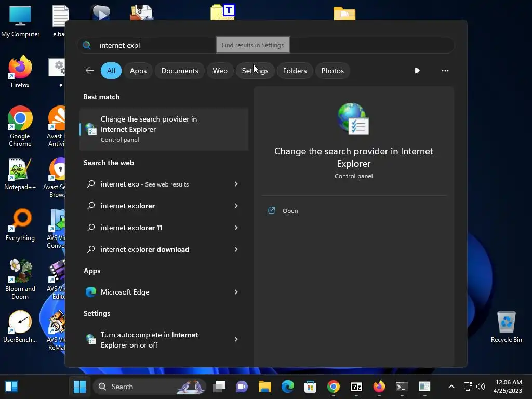The height and width of the screenshot is (399, 532).
Task: Click the volume speaker tray icon
Action: tap(481, 387)
